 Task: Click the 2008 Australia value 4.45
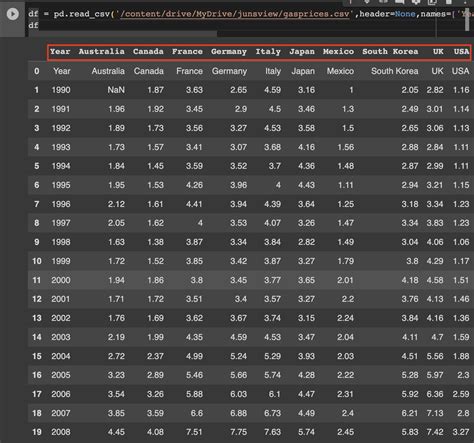click(x=116, y=432)
